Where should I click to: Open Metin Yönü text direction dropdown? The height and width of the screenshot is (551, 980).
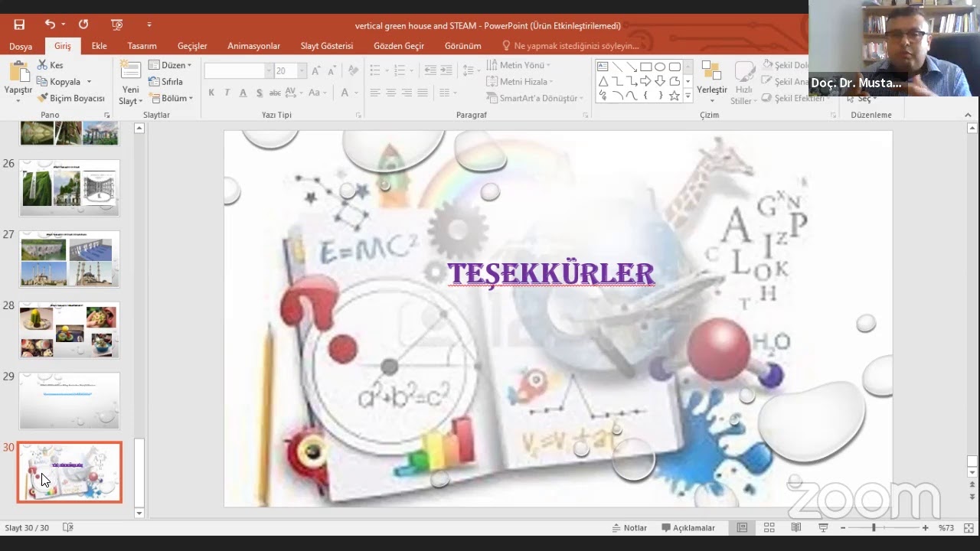pyautogui.click(x=519, y=65)
